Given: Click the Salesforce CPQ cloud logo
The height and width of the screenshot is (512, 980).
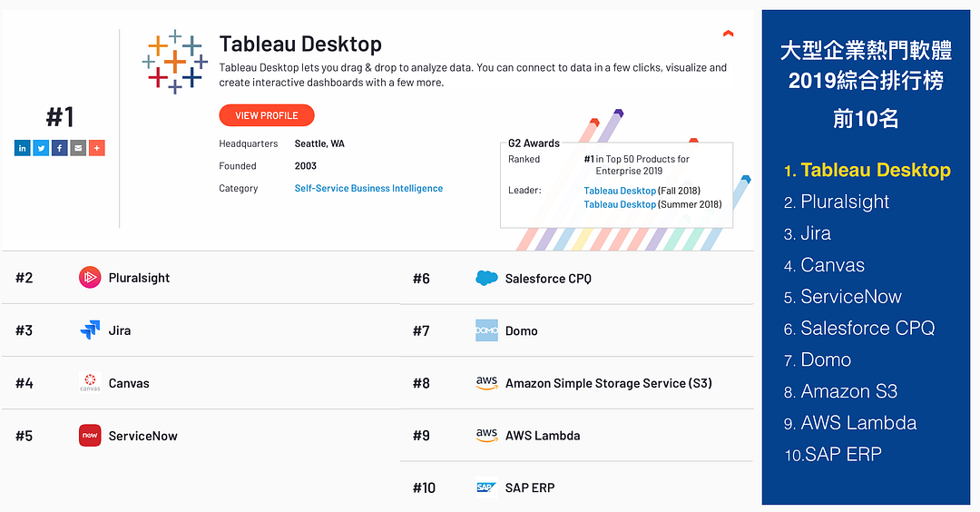Looking at the screenshot, I should tap(487, 278).
